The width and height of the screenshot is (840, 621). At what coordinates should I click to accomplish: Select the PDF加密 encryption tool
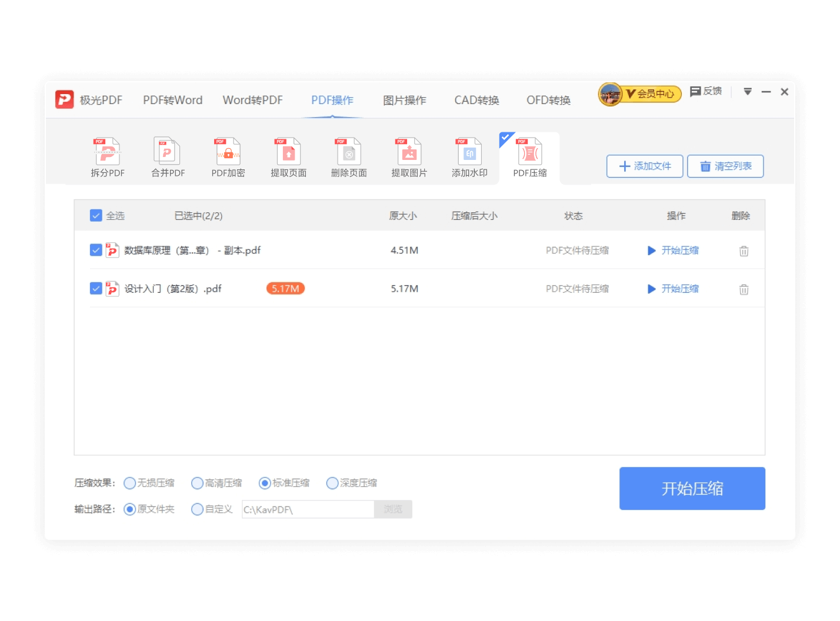click(x=227, y=157)
